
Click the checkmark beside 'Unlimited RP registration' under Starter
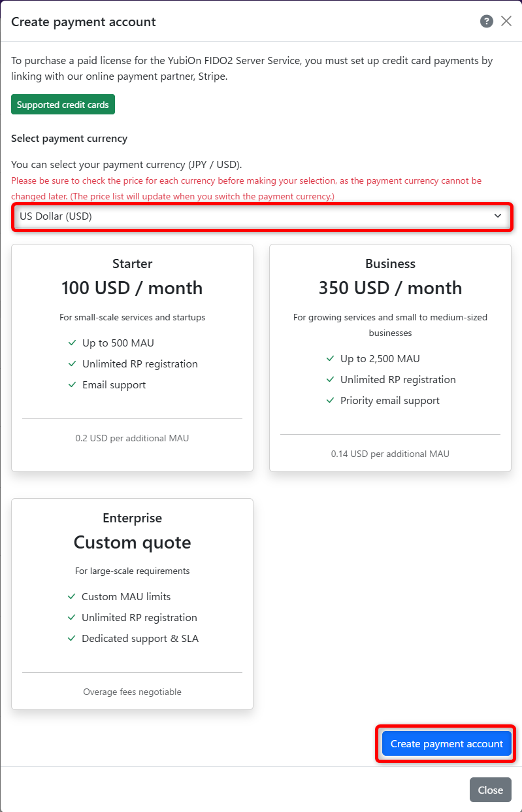point(72,364)
